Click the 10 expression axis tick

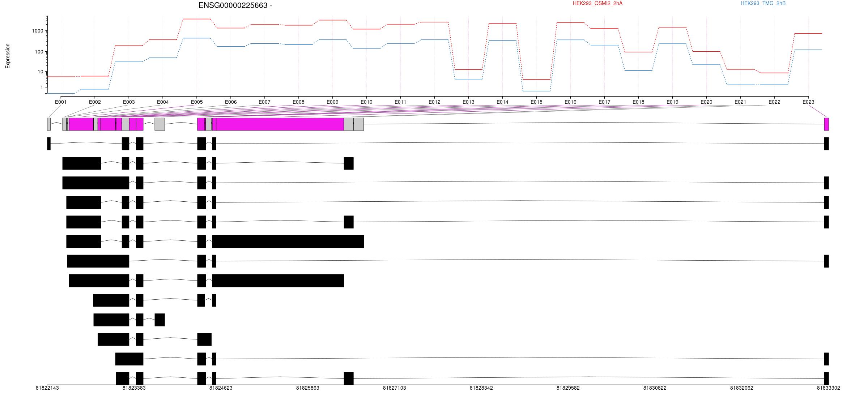click(40, 72)
